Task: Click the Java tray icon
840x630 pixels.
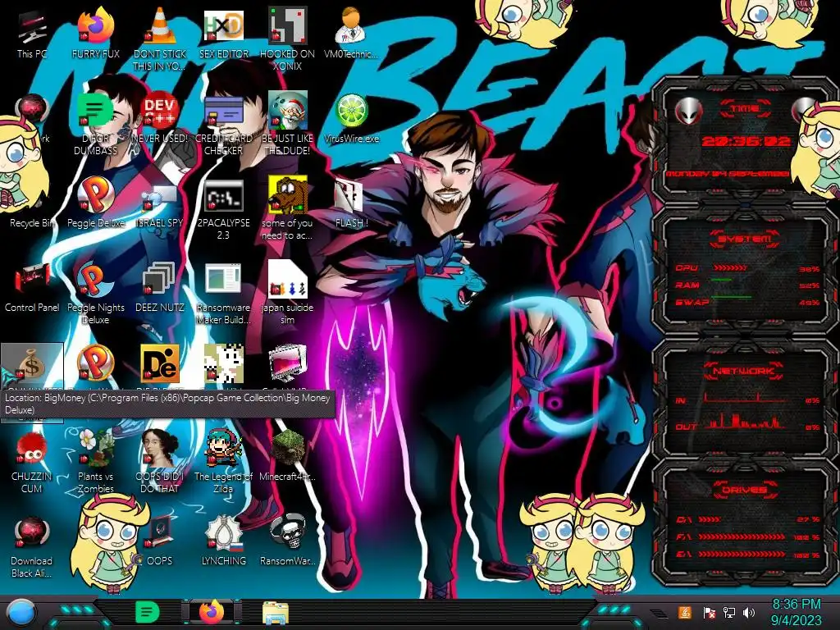Action: tap(685, 612)
